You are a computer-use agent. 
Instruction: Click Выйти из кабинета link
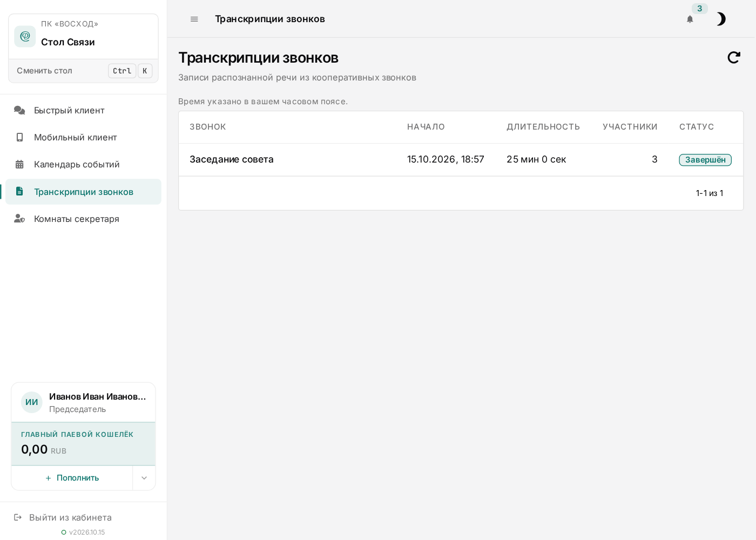pyautogui.click(x=70, y=517)
